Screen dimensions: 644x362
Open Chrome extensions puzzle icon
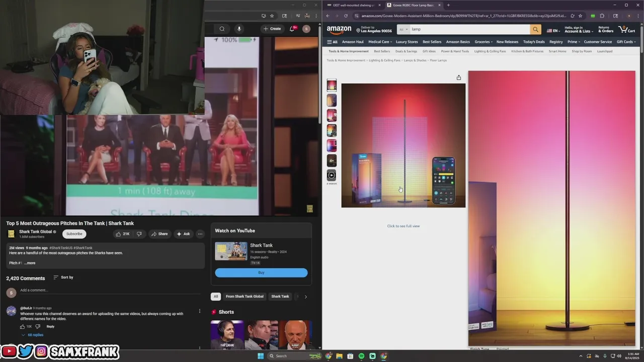[602, 16]
